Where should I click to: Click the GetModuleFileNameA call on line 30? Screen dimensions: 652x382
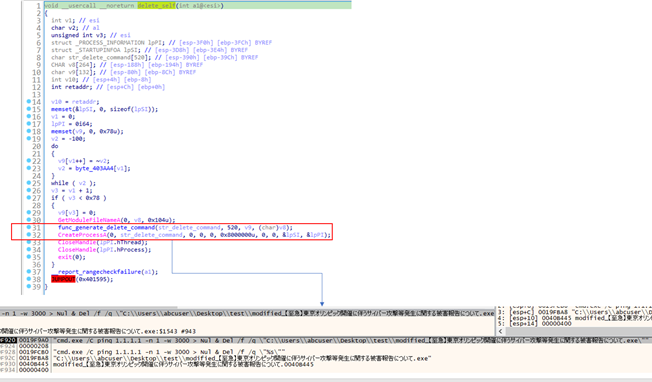click(89, 220)
